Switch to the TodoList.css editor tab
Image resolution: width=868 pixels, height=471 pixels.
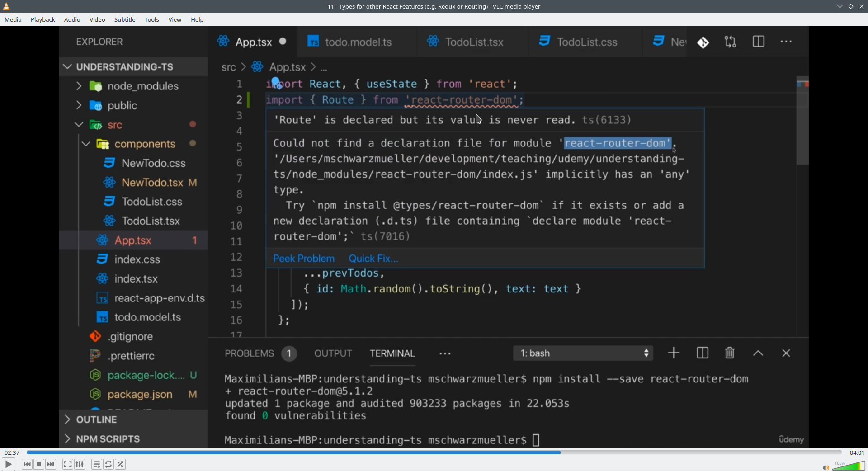coord(585,42)
